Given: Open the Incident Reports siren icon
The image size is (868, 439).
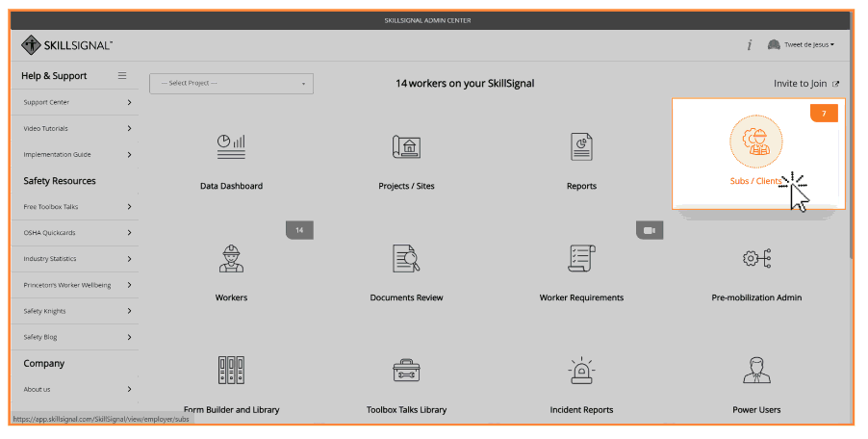Looking at the screenshot, I should pos(581,371).
